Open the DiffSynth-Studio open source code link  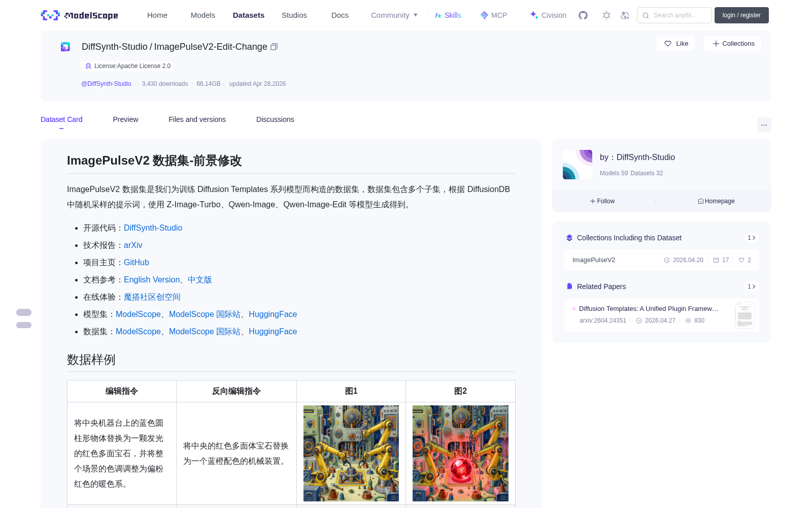153,228
